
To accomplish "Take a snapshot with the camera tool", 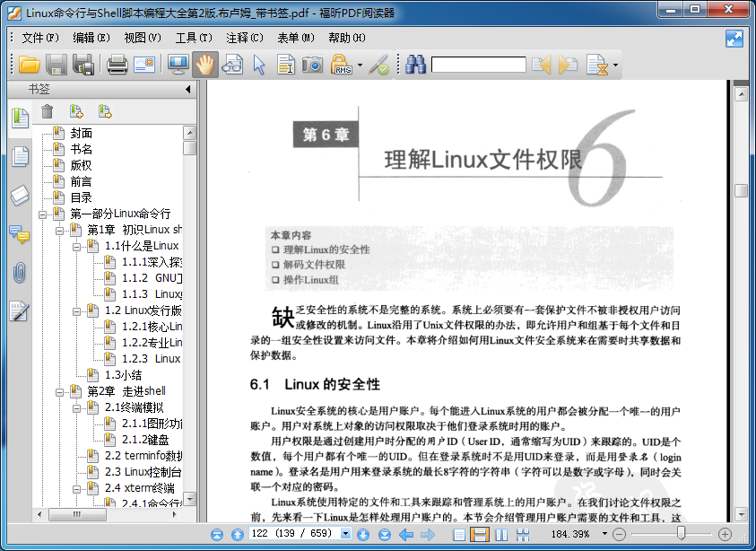I will [312, 65].
